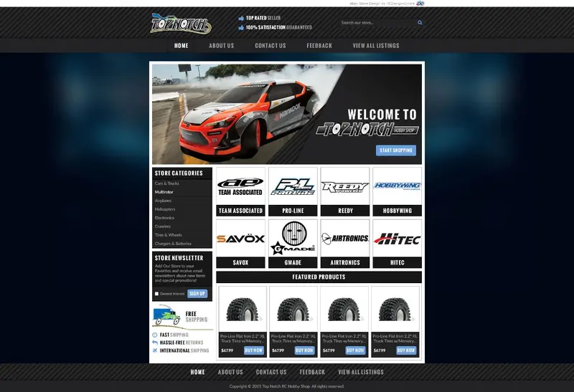This screenshot has width=574, height=392.
Task: Toggle the General Interest checkbox
Action: pyautogui.click(x=156, y=294)
